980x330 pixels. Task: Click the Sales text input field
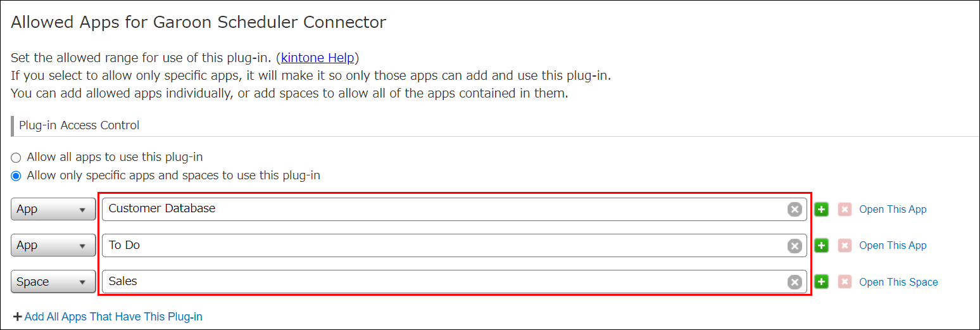click(443, 282)
